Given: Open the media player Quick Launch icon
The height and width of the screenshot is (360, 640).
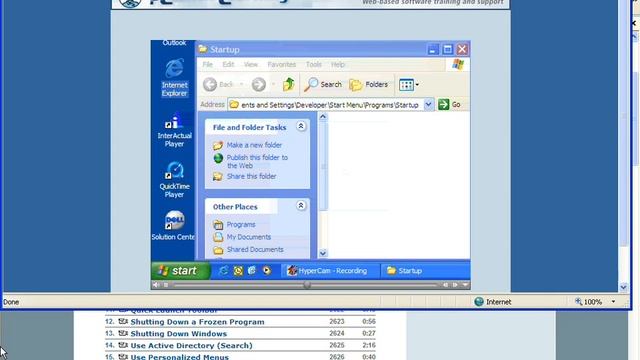Looking at the screenshot, I should click(x=267, y=271).
